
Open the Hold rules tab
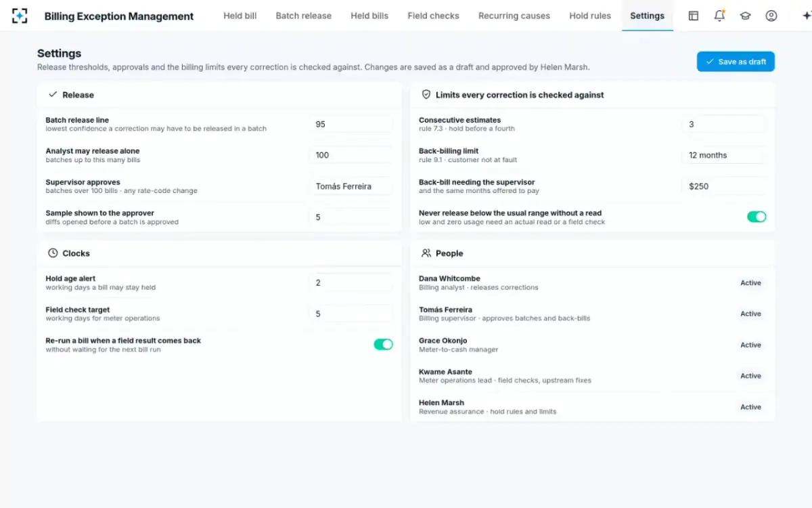point(590,16)
